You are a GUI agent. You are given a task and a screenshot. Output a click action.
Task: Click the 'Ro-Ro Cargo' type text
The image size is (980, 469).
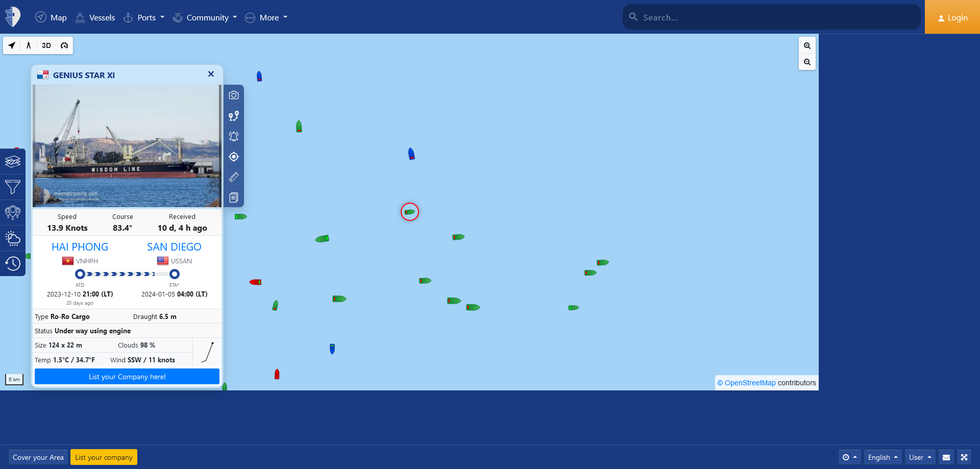click(x=70, y=317)
